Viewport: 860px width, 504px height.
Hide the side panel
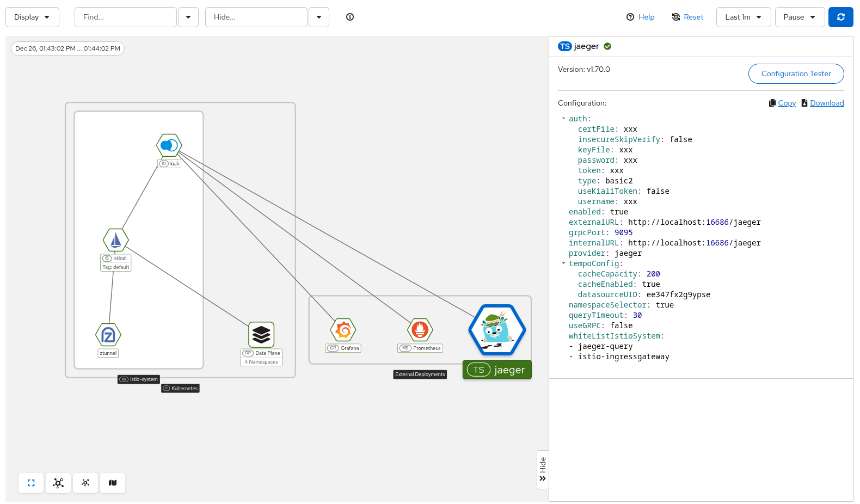(543, 469)
